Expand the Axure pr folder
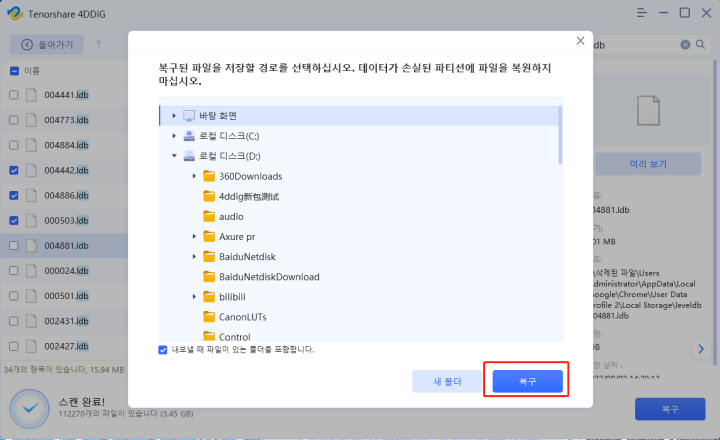The width and height of the screenshot is (720, 440). click(x=194, y=237)
